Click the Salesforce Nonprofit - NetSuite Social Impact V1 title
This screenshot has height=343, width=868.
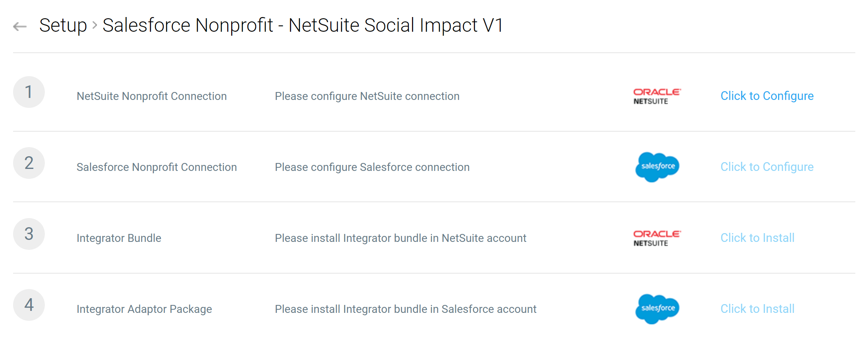click(303, 25)
